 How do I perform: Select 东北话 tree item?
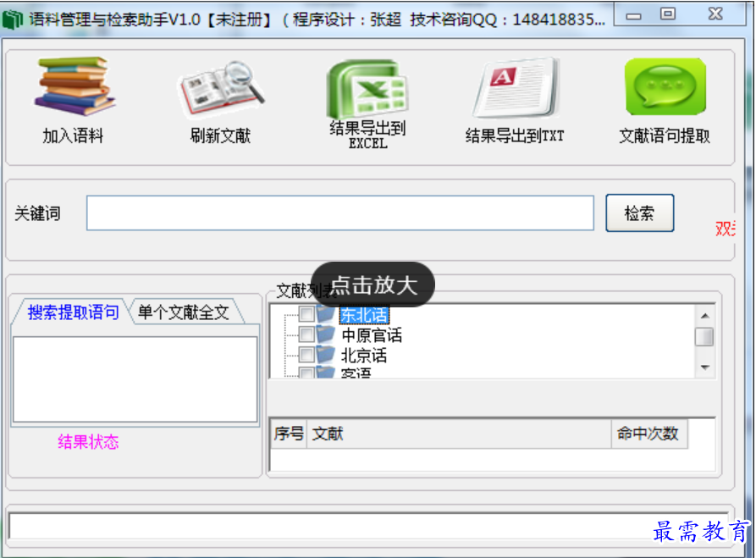[364, 315]
